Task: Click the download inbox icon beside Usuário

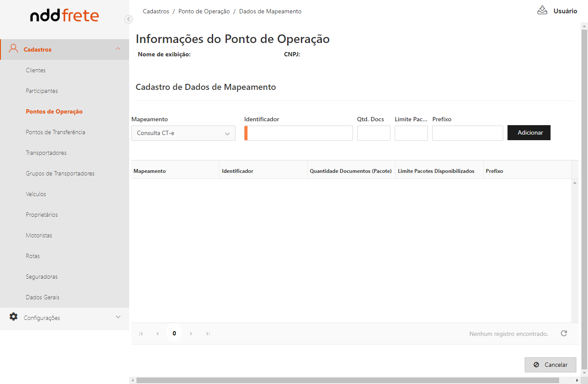Action: tap(542, 10)
